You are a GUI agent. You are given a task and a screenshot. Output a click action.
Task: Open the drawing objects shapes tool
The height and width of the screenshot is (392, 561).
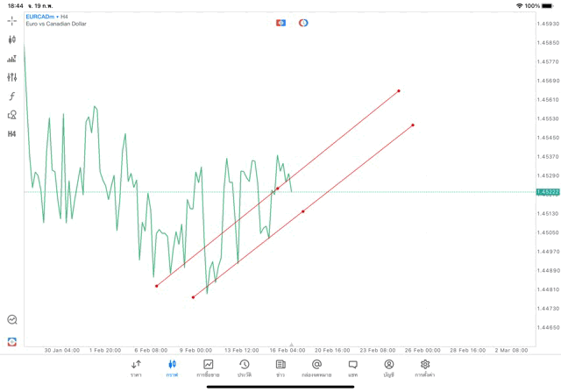pos(12,115)
